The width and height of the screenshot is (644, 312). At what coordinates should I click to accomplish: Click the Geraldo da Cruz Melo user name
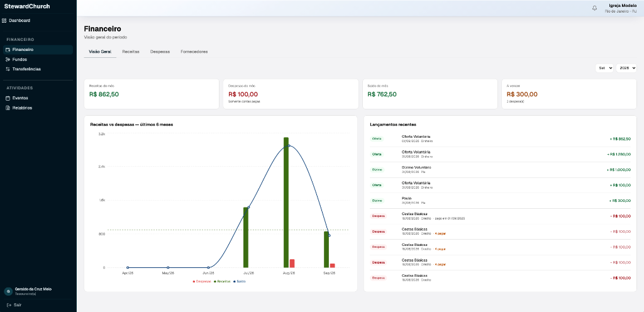(33, 289)
